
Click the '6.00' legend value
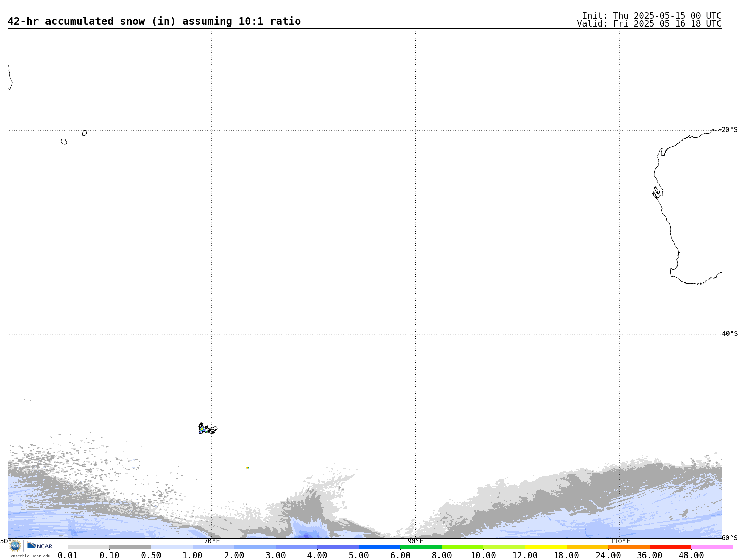pos(400,556)
